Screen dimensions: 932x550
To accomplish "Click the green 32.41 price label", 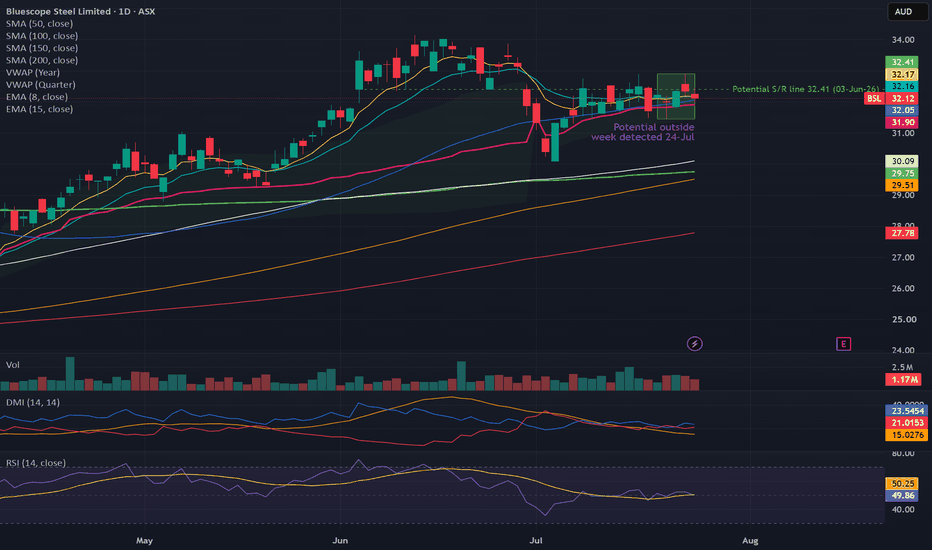I will pyautogui.click(x=902, y=62).
